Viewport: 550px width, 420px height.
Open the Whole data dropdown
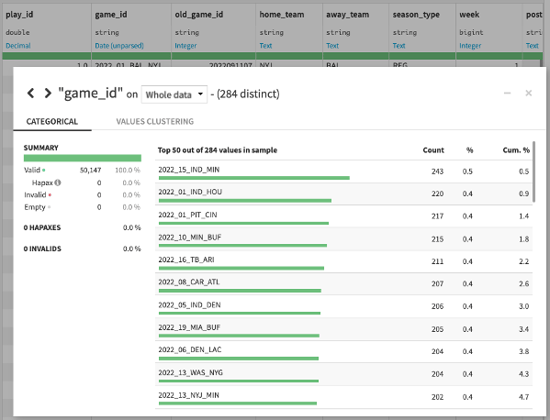click(x=174, y=94)
